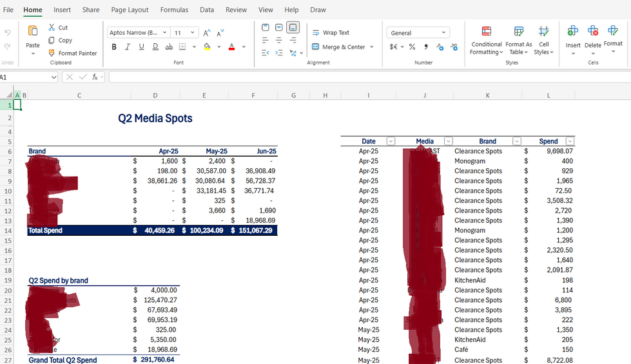Toggle strikethrough formatting

pos(169,46)
